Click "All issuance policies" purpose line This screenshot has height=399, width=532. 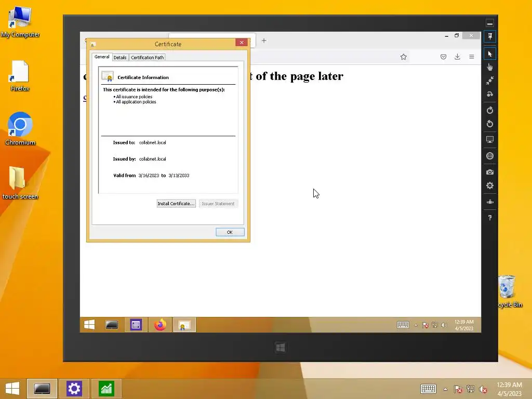click(134, 97)
